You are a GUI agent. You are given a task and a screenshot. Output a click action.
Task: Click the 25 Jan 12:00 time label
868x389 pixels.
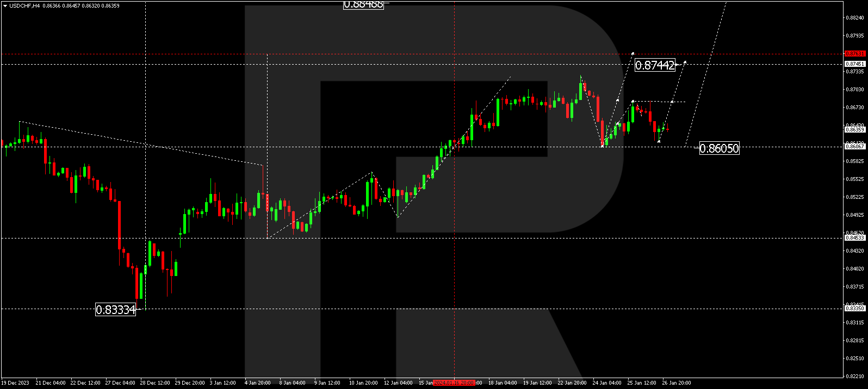(642, 383)
